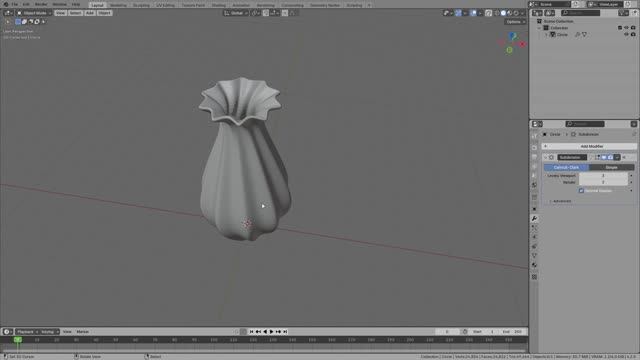
Task: Hide the Collection using its eye icon
Action: pos(627,28)
